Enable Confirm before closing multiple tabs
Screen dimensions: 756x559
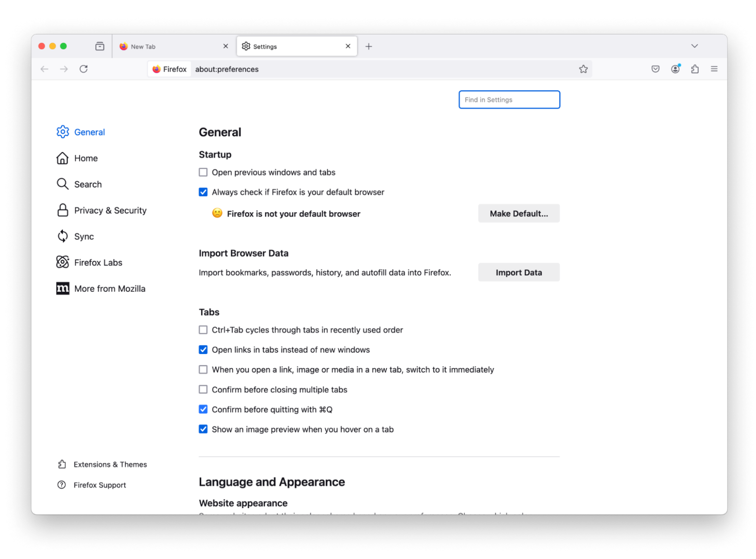pyautogui.click(x=203, y=390)
